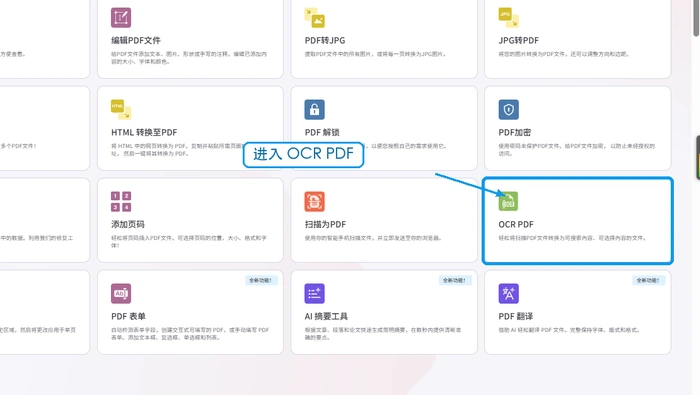Click the new-feature badge on PDF 表单
The width and height of the screenshot is (700, 395).
[x=261, y=280]
